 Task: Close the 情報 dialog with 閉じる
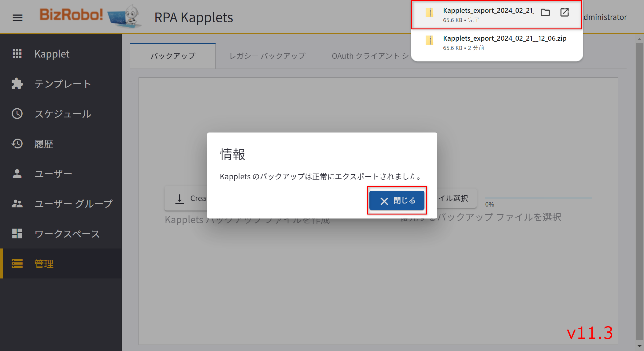click(x=397, y=200)
